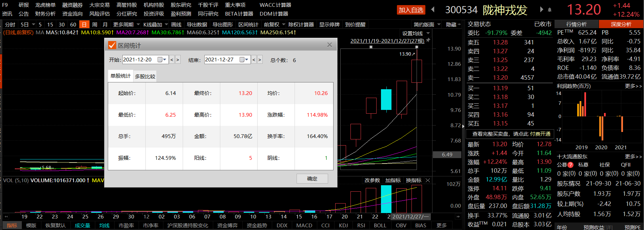Step start date forward one day

click(178, 60)
